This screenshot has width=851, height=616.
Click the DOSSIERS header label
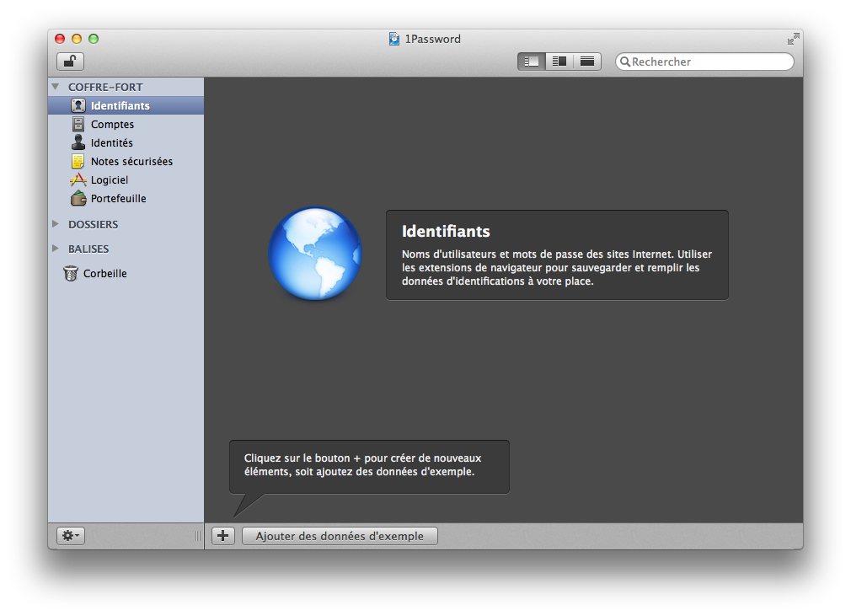[94, 224]
